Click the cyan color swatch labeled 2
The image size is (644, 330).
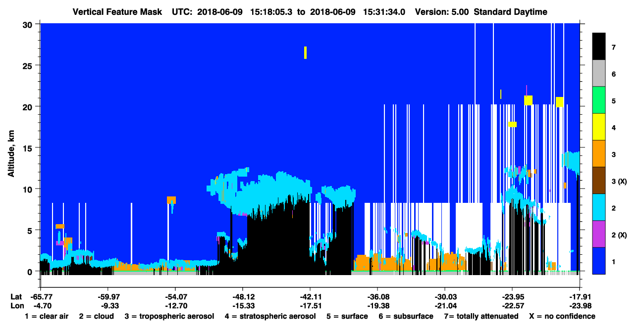pos(599,207)
